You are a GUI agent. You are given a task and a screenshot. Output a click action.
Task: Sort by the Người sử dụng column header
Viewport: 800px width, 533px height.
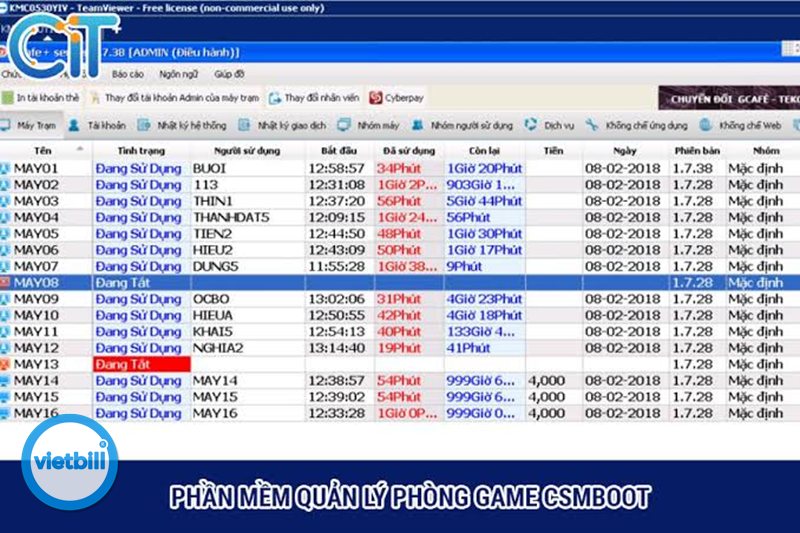point(247,150)
